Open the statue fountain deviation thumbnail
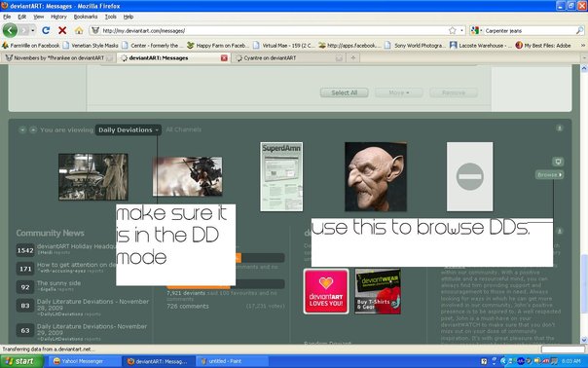This screenshot has height=368, width=588. (93, 176)
